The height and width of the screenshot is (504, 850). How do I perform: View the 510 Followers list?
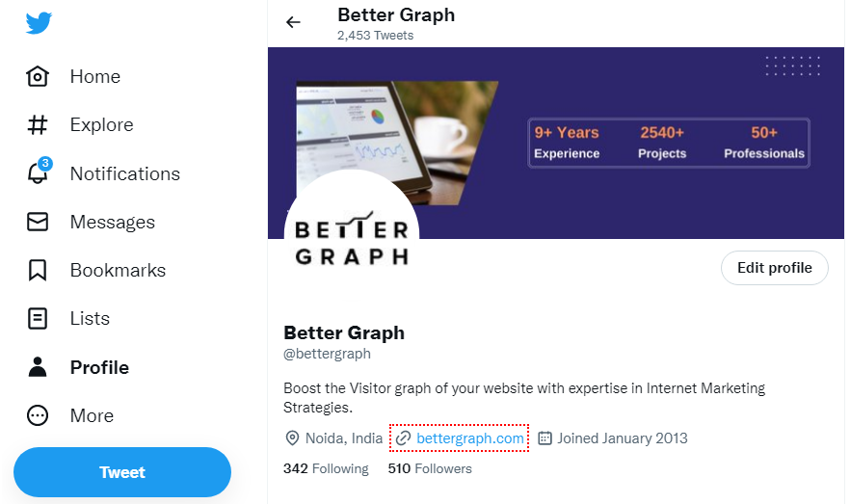[430, 468]
